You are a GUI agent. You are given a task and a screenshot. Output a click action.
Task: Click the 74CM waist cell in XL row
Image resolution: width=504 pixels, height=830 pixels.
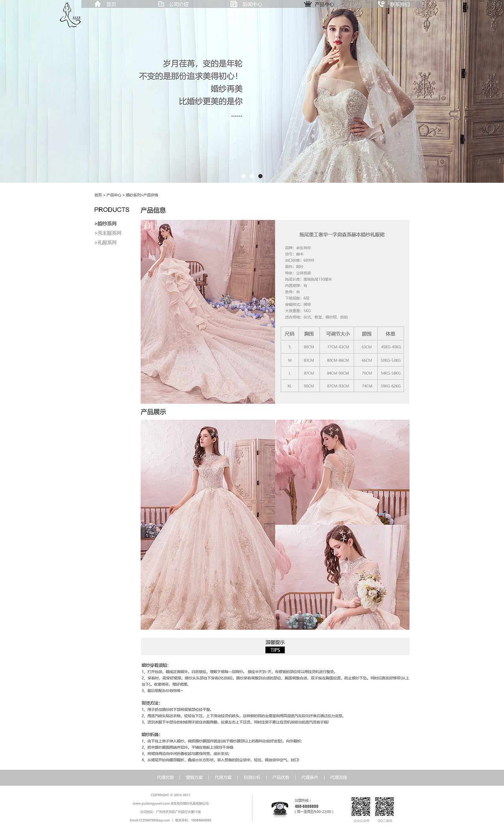click(367, 386)
